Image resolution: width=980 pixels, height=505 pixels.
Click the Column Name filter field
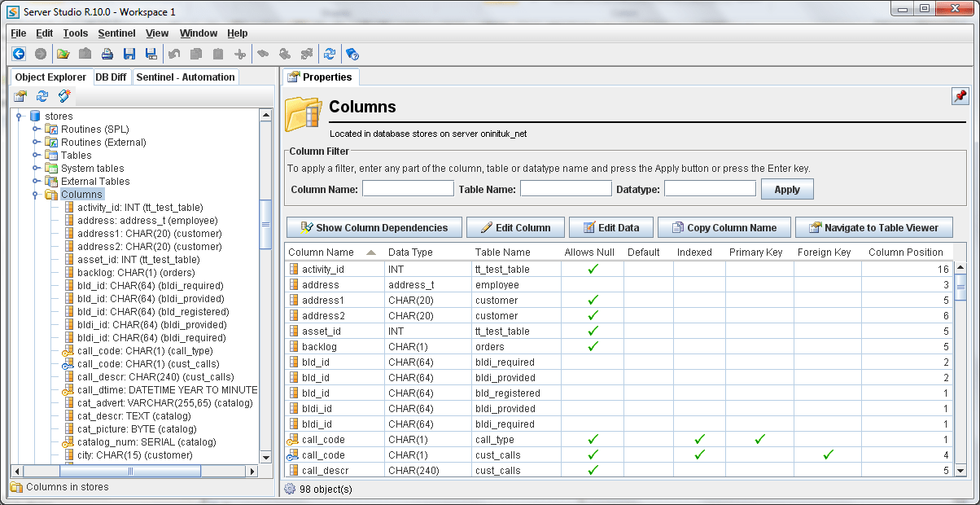tap(408, 189)
